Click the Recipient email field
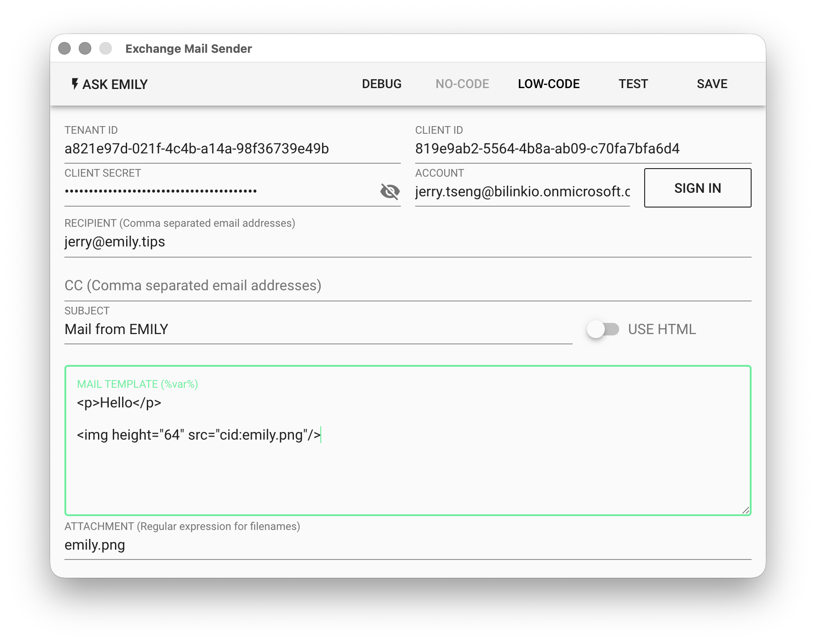The height and width of the screenshot is (644, 816). [407, 242]
